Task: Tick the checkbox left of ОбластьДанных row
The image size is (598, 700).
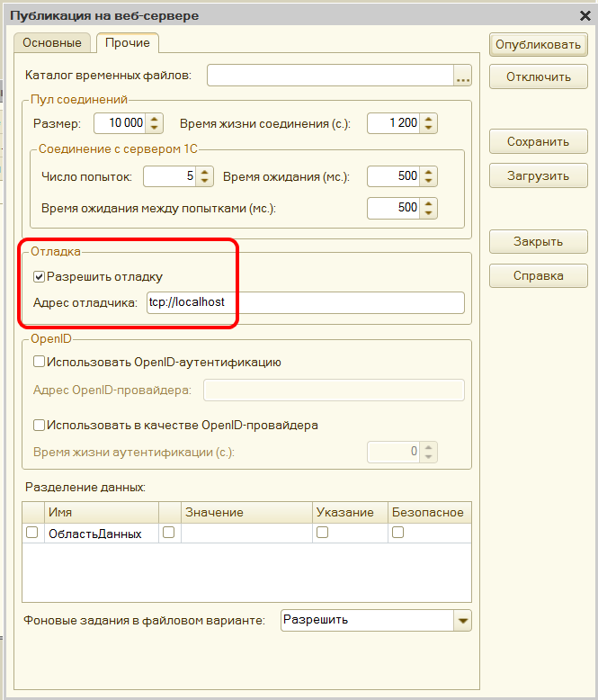Action: click(32, 533)
